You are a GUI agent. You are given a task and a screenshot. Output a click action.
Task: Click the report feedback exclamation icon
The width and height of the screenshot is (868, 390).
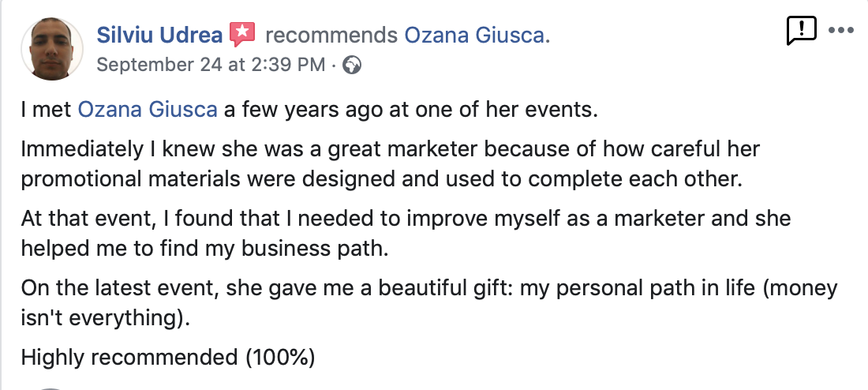tap(801, 31)
